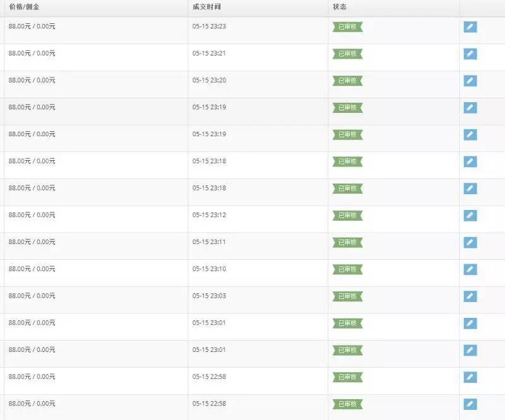Click the 状态 column header
505x420 pixels.
point(340,7)
